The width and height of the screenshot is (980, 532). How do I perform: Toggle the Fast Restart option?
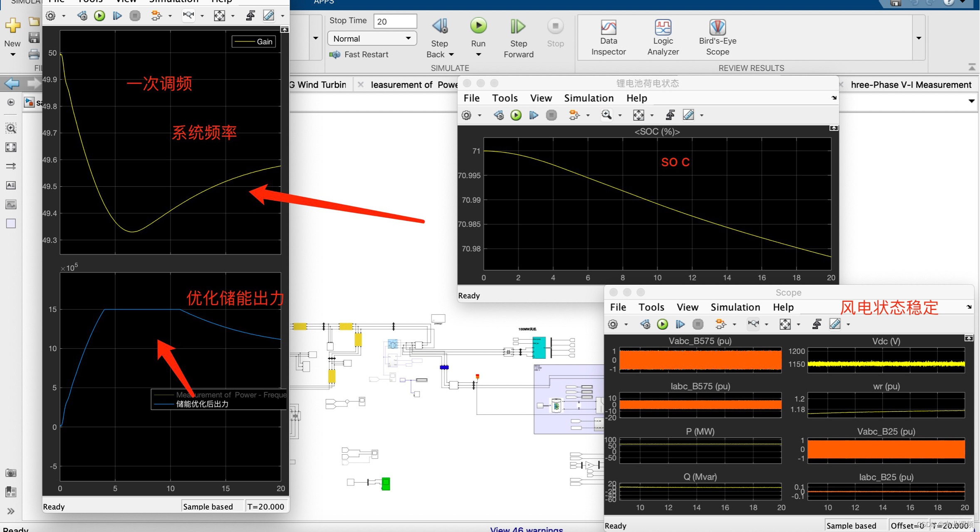359,54
